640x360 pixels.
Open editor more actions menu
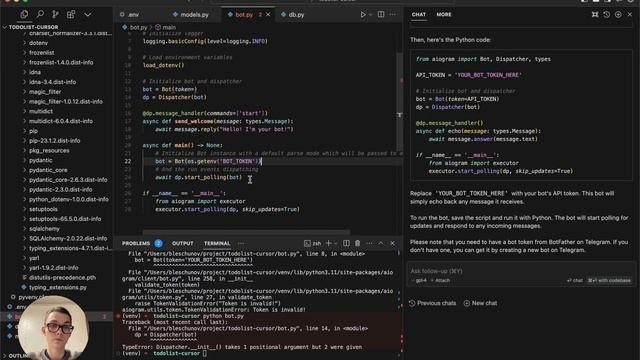pos(393,15)
